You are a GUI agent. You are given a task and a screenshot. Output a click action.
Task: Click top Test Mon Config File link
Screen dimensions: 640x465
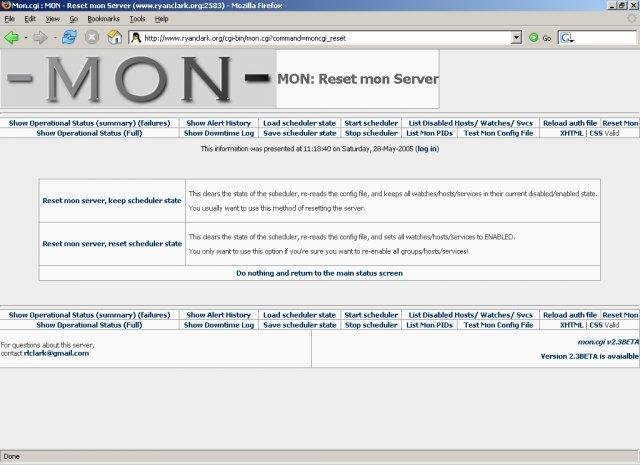[x=498, y=133]
